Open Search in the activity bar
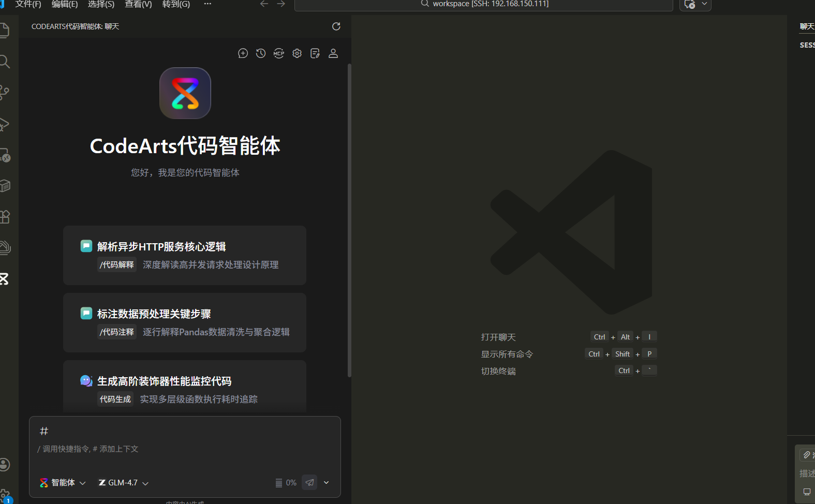The image size is (815, 504). 4,62
